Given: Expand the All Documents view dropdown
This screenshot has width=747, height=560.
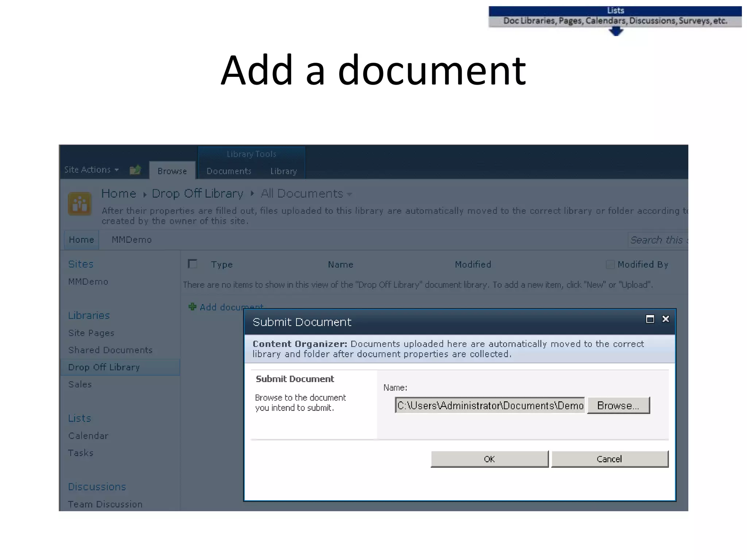Looking at the screenshot, I should pos(349,194).
